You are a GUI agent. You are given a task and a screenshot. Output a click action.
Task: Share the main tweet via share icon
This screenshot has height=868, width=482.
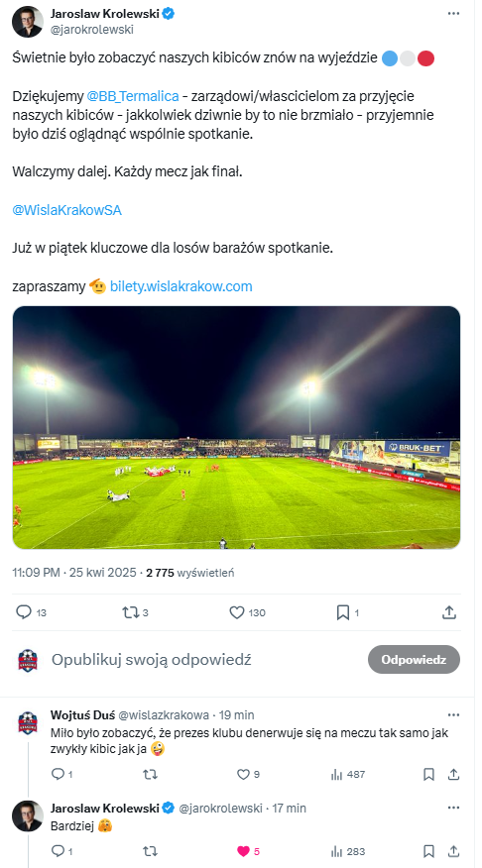[449, 612]
